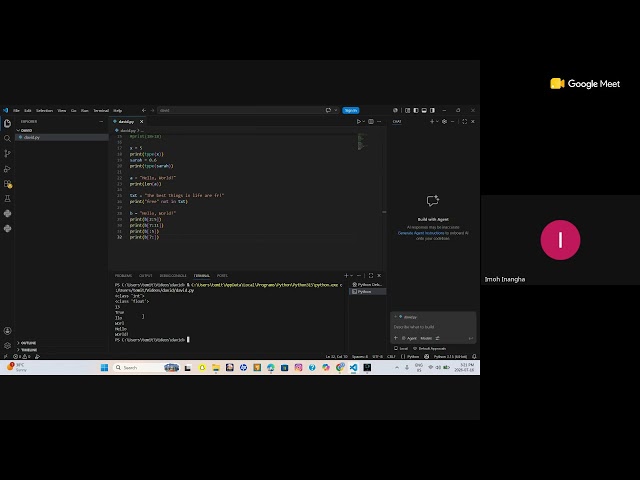640x480 pixels.
Task: Toggle primary side bar layout button
Action: point(416,110)
